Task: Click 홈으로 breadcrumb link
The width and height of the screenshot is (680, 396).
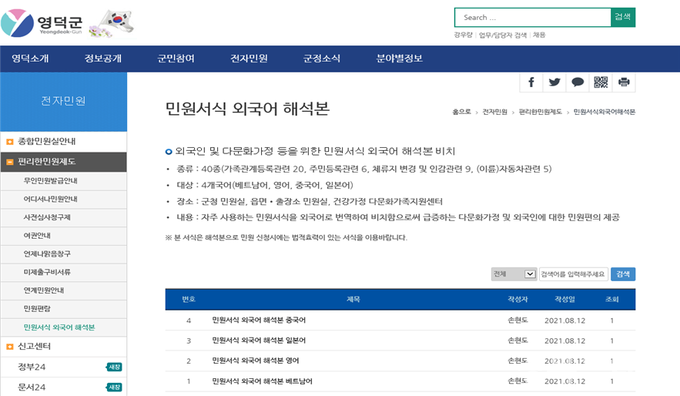Action: [461, 112]
